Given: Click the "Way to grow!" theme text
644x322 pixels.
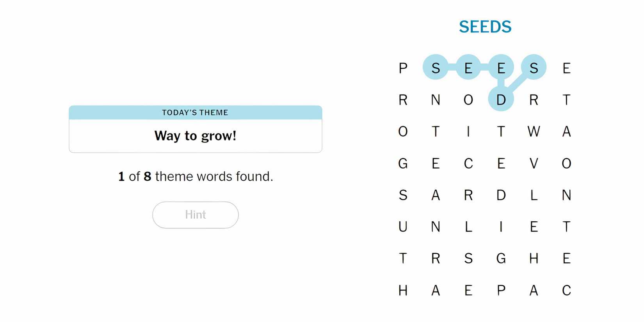Looking at the screenshot, I should coord(195,136).
